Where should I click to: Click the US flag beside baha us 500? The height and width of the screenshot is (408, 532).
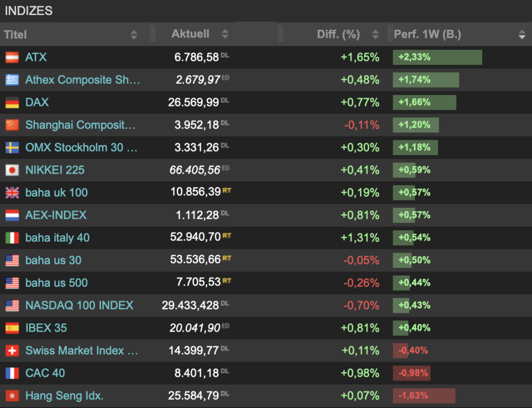click(12, 283)
